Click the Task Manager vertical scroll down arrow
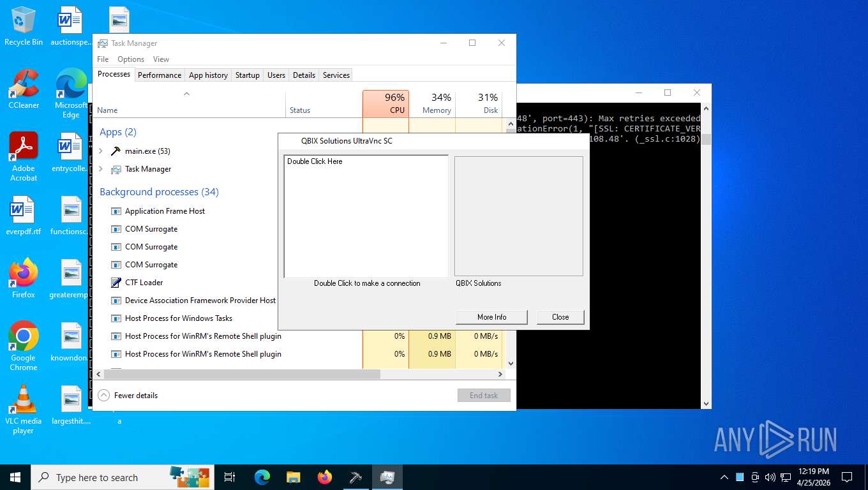The width and height of the screenshot is (868, 490). 510,364
